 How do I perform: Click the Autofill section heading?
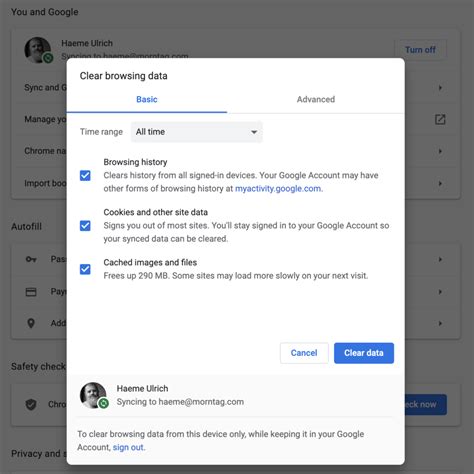26,227
